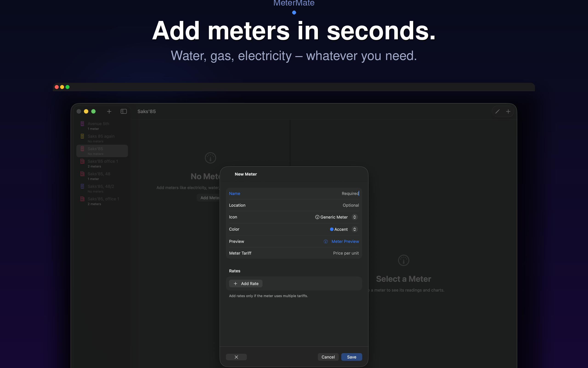Click the inner window yellow minimize button

pos(86,111)
